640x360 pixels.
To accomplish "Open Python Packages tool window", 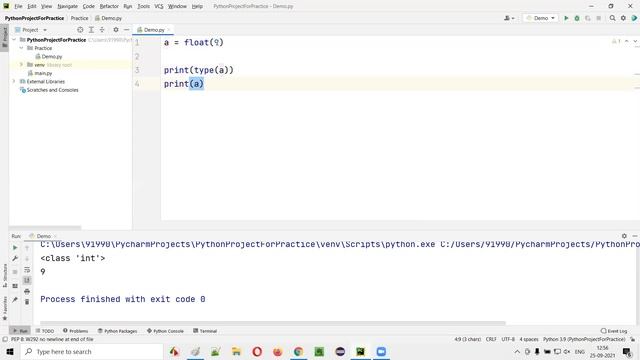I will [x=118, y=331].
